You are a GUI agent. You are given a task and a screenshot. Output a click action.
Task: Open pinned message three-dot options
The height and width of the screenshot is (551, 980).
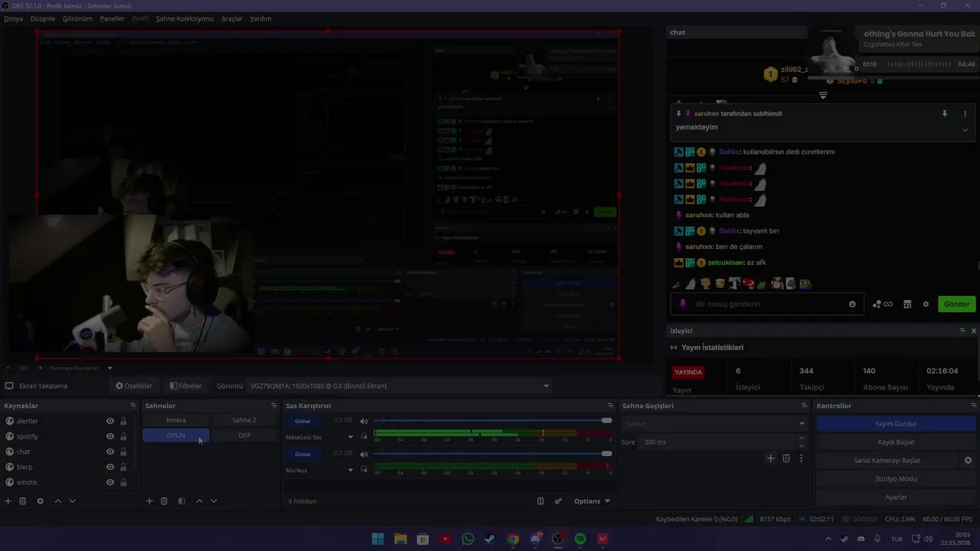click(x=965, y=113)
